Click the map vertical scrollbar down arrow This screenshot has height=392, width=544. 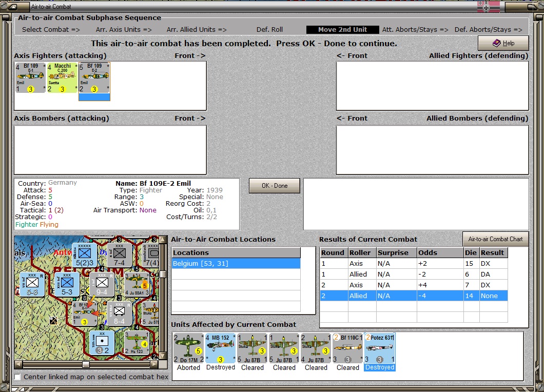pos(162,356)
